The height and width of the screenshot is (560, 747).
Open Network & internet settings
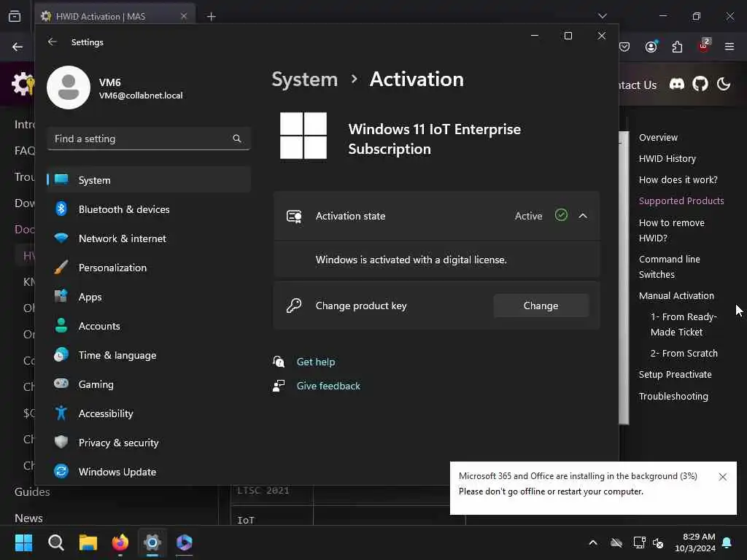click(x=149, y=238)
